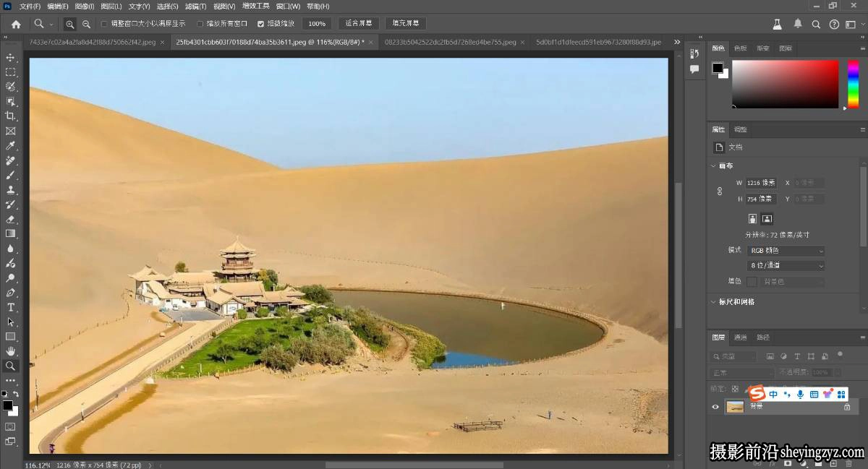Click the foreground color swatch in Color panel

(x=717, y=68)
